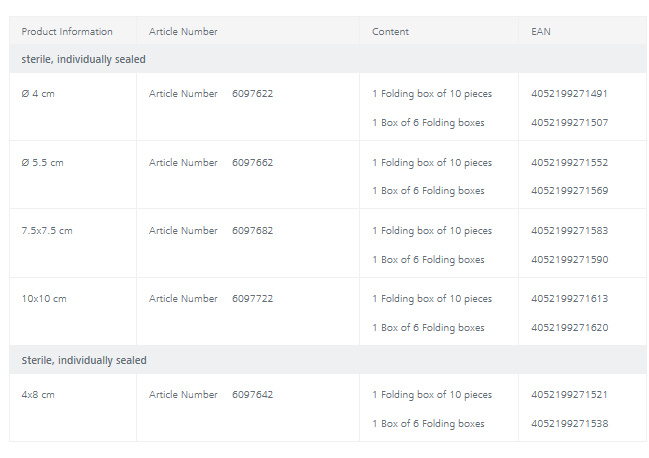
Task: Click the 4x8 cm product size
Action: (38, 395)
